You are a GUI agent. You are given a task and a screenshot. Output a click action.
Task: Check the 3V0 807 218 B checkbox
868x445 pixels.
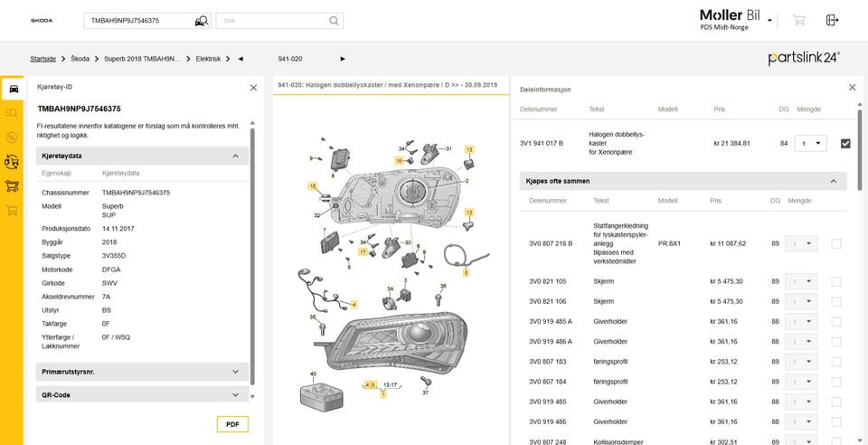click(x=835, y=243)
